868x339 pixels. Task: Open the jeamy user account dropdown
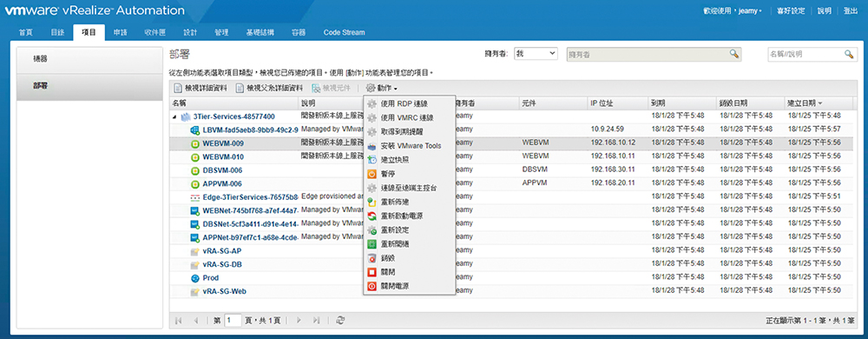751,11
